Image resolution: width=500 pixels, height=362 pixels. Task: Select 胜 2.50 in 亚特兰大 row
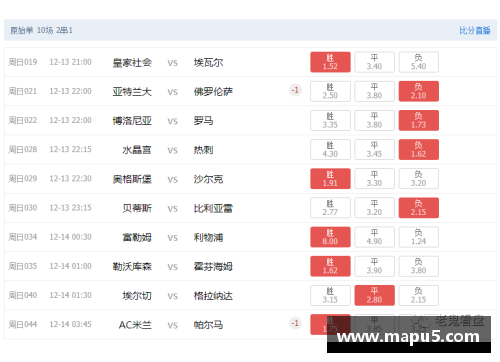pos(330,91)
